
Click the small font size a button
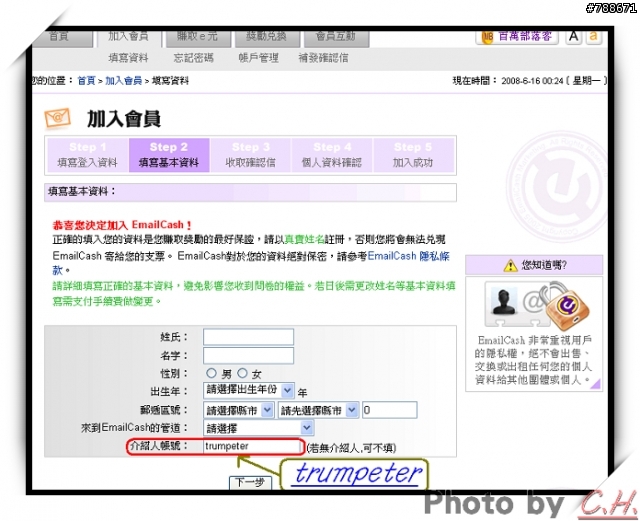593,36
